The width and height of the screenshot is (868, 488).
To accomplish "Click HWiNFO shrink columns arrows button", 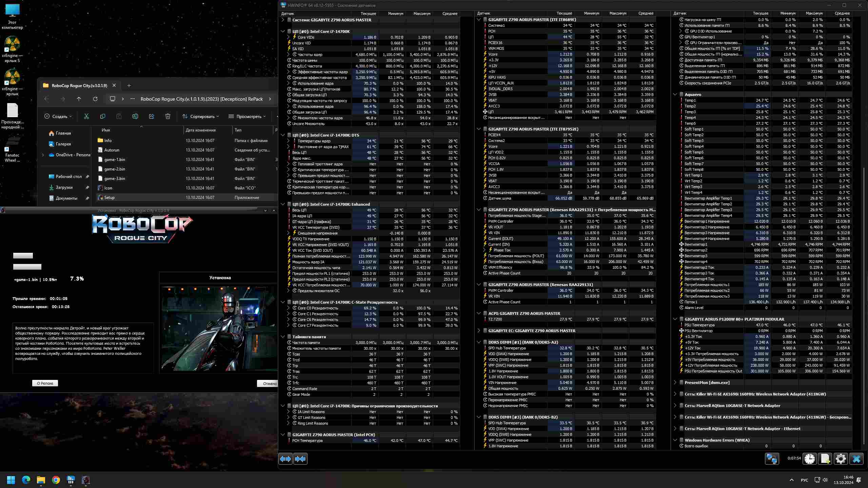I will point(300,459).
